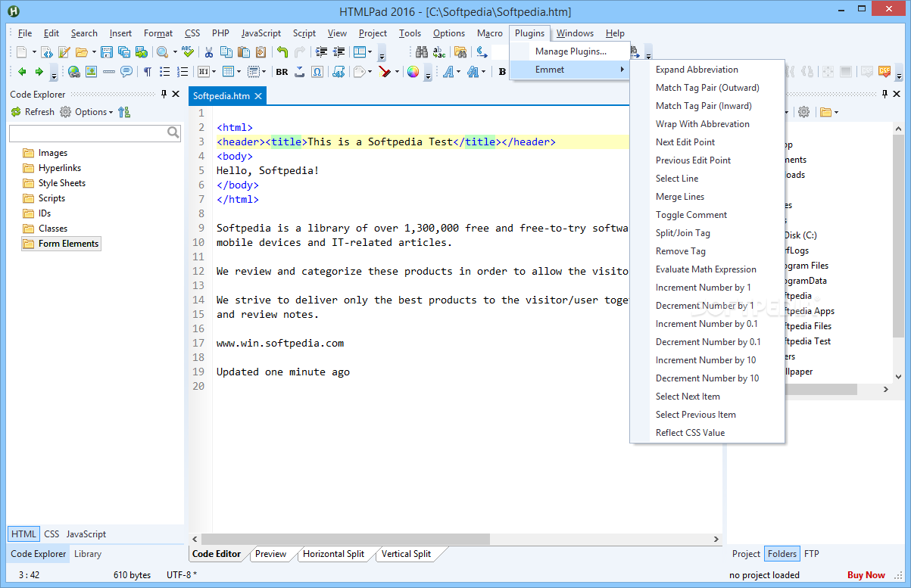Click the Open folder icon in the toolbar
This screenshot has width=911, height=588.
[81, 52]
